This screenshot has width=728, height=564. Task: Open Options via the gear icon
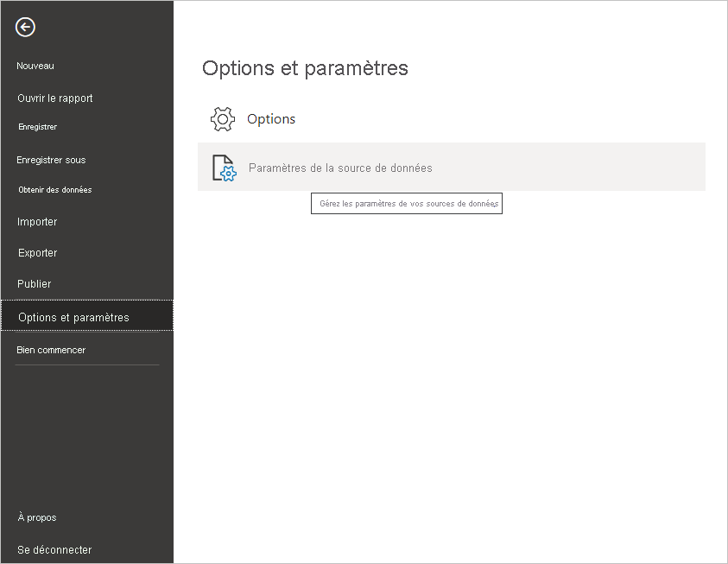[x=222, y=119]
